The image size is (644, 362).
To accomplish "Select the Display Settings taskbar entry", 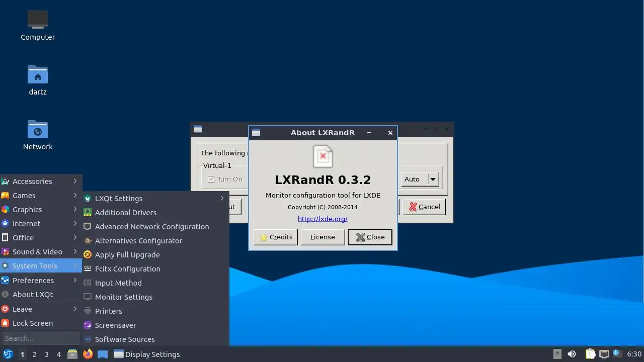I will pyautogui.click(x=147, y=354).
